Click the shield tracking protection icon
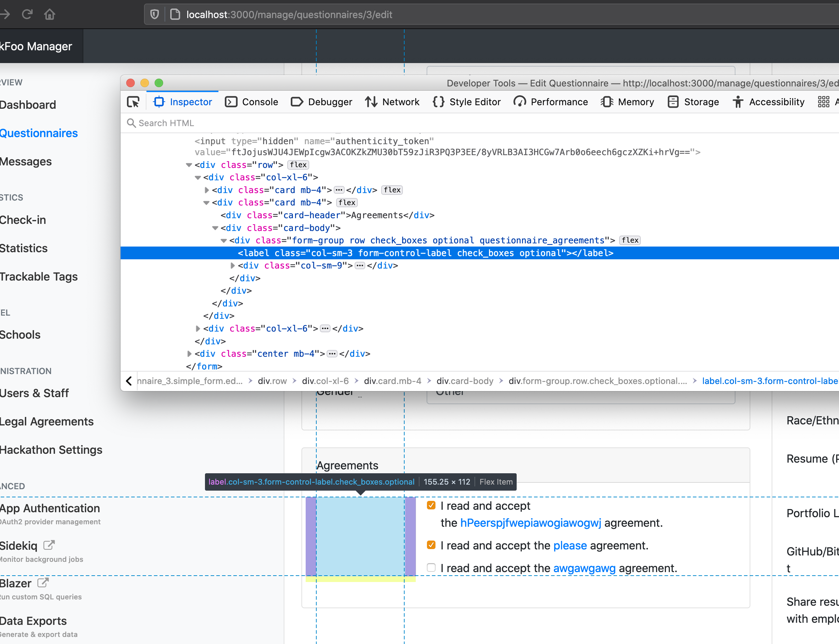Screen dimensions: 839x644 [x=155, y=15]
